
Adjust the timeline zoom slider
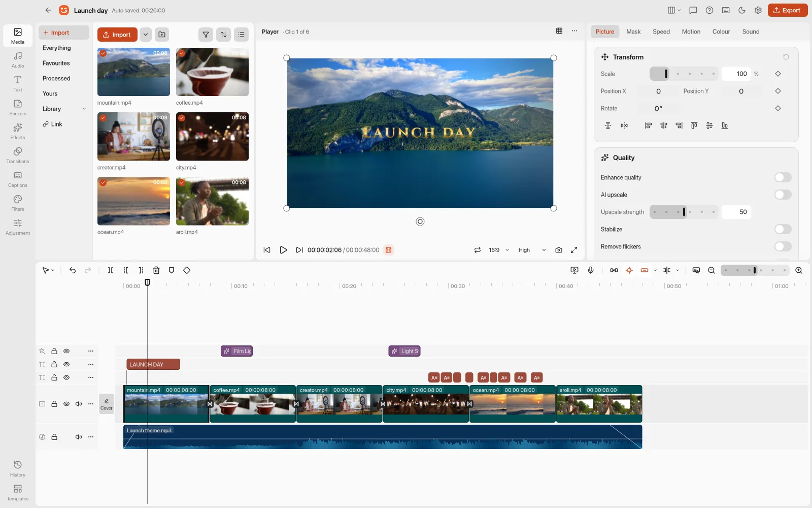(x=756, y=270)
